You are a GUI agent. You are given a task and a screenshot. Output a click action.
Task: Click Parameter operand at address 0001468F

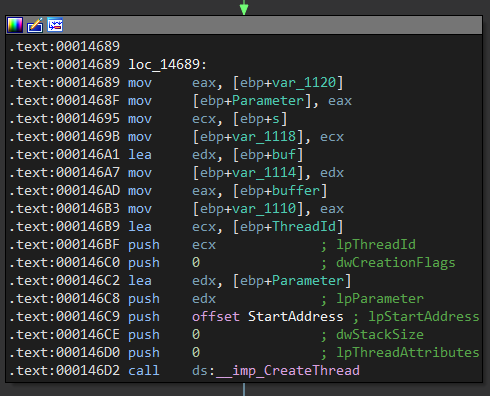tap(268, 100)
